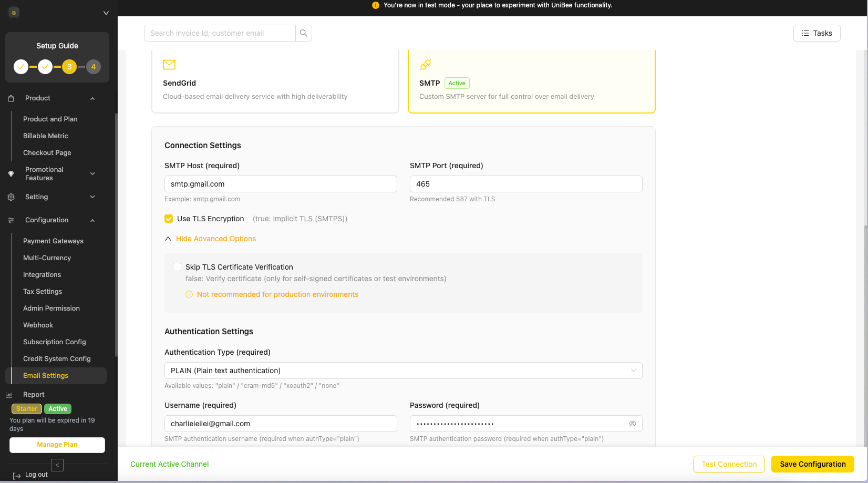The image size is (868, 483).
Task: Uncheck Use TLS Encryption
Action: point(169,219)
